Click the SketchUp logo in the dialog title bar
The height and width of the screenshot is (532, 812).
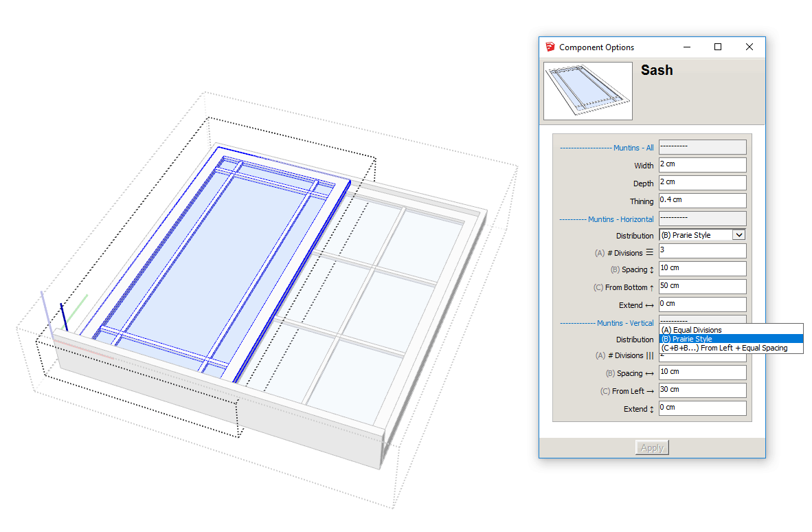click(550, 47)
